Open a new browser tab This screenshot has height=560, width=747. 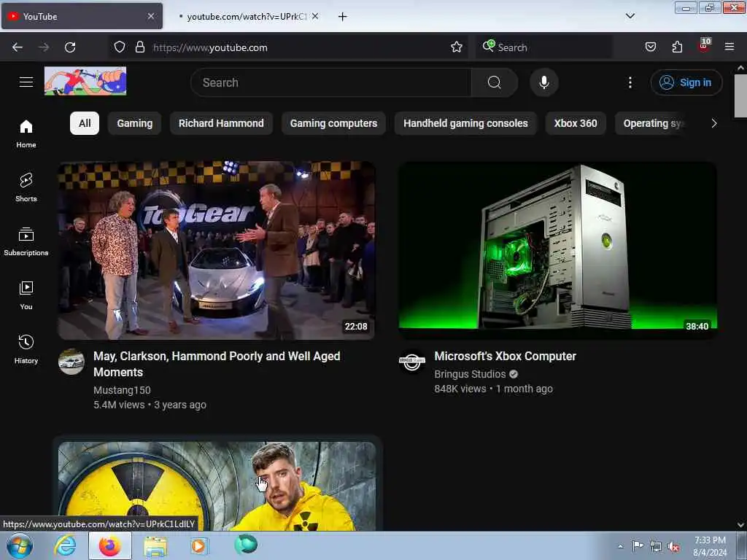342,17
